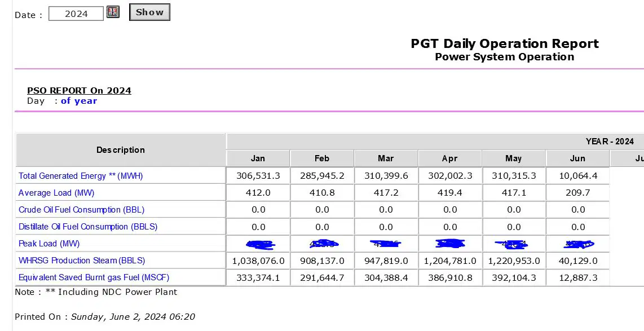Image resolution: width=644 pixels, height=331 pixels.
Task: Select the May column header
Action: point(514,158)
